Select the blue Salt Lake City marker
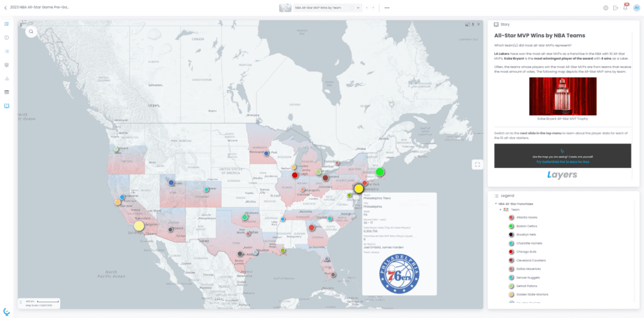 tap(171, 183)
